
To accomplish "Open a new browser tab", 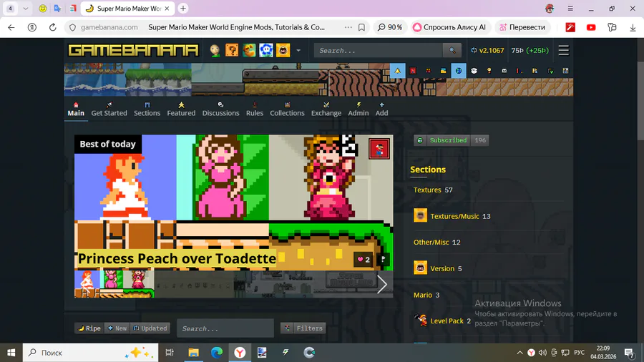I will pyautogui.click(x=183, y=8).
